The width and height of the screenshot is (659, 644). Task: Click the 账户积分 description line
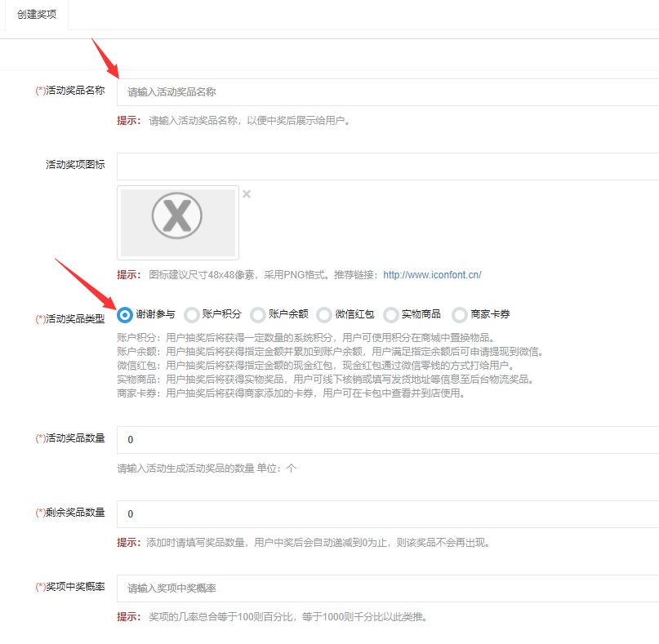305,338
